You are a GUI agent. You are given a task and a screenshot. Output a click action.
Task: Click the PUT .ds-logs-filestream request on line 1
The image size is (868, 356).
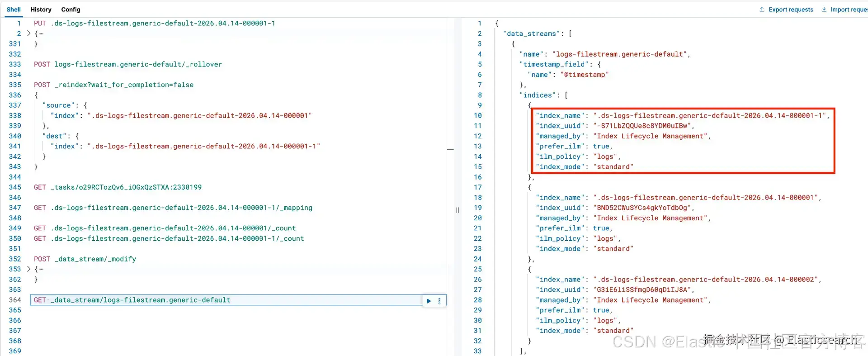coord(155,24)
